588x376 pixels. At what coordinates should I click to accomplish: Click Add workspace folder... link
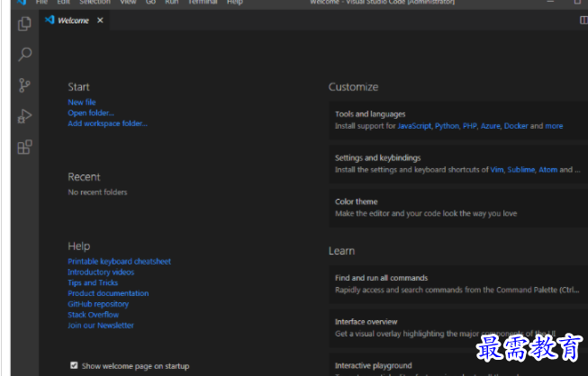(108, 123)
